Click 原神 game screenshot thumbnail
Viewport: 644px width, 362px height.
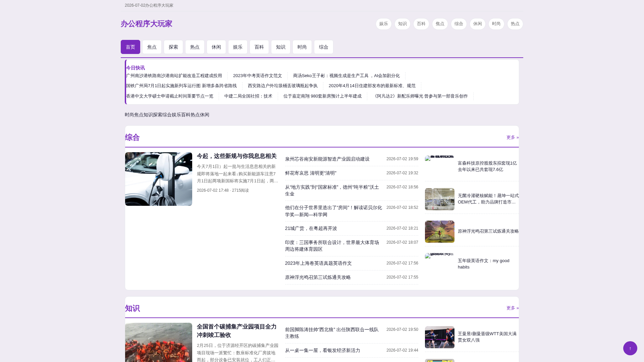pos(440,232)
